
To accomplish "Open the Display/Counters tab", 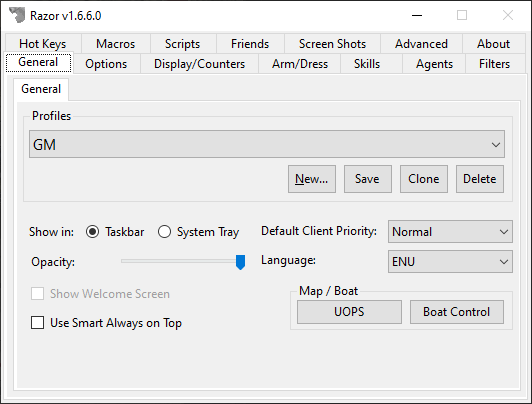I will pyautogui.click(x=200, y=64).
